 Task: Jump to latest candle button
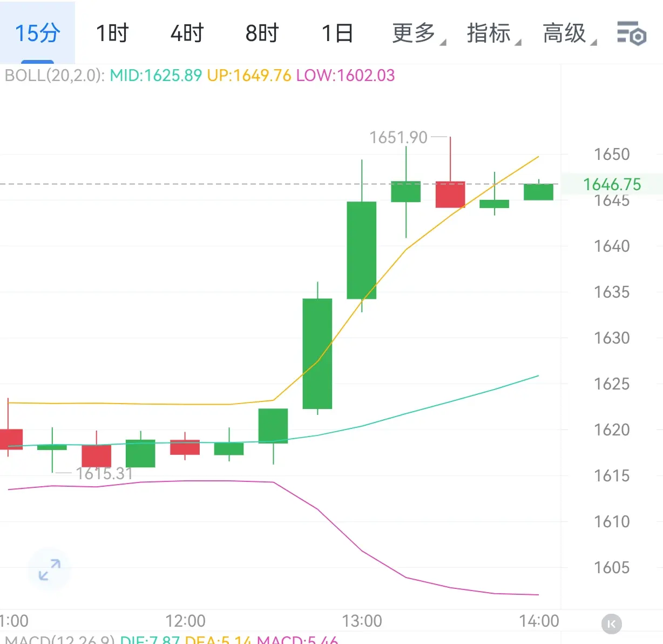pos(611,624)
